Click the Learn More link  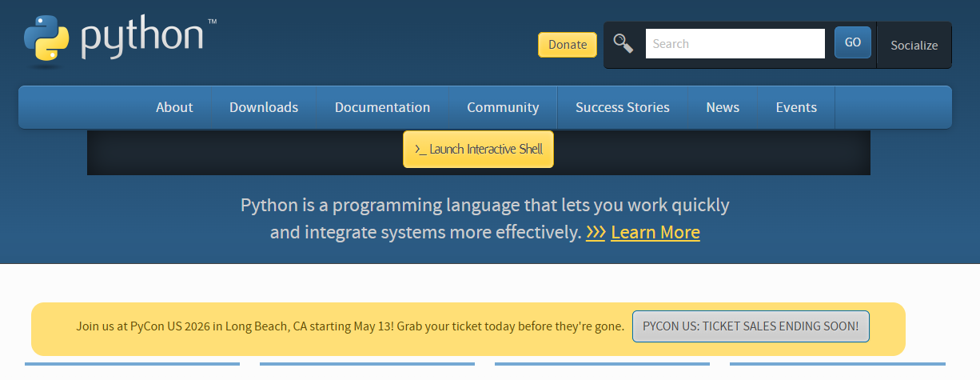[655, 233]
